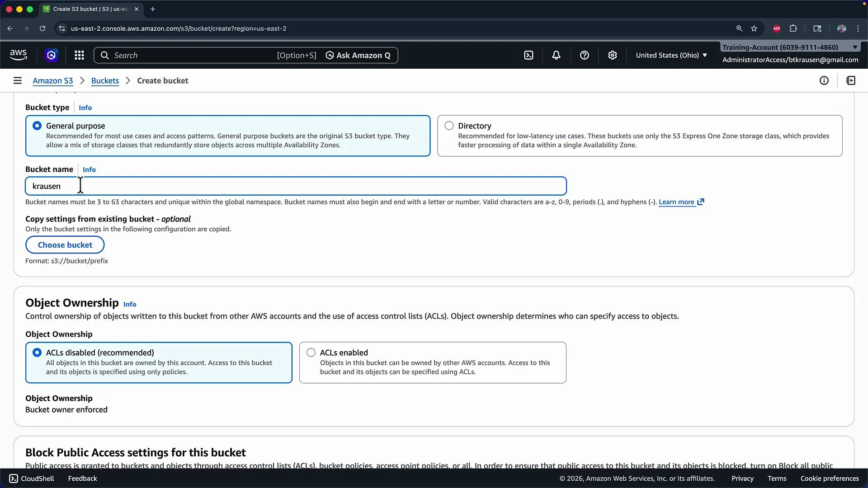Select ACLs disabled (recommended) option
The image size is (868, 488).
click(159, 362)
